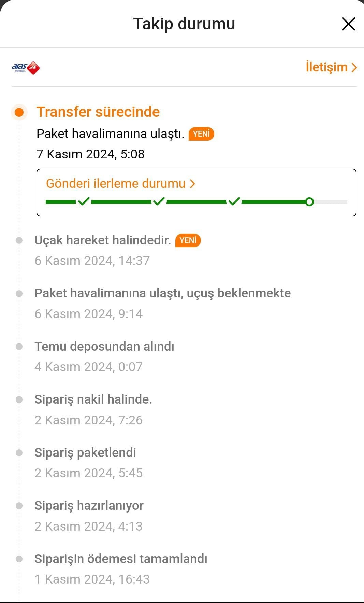364x603 pixels.
Task: Click the orange Transfer sürecinde status dot
Action: [19, 112]
